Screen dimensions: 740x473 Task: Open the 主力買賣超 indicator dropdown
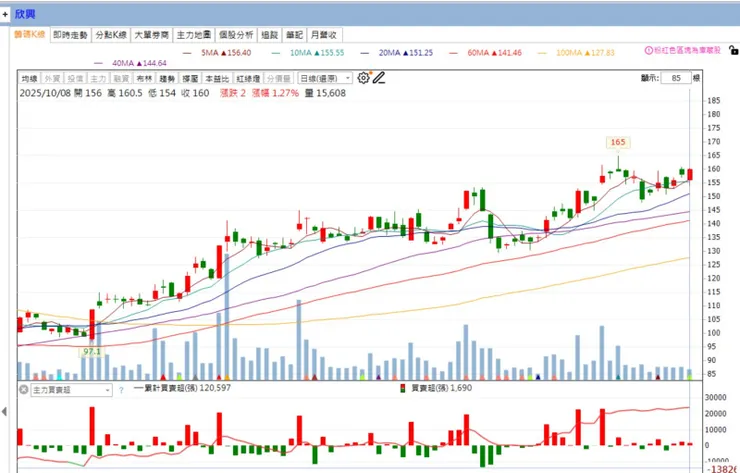(x=72, y=390)
